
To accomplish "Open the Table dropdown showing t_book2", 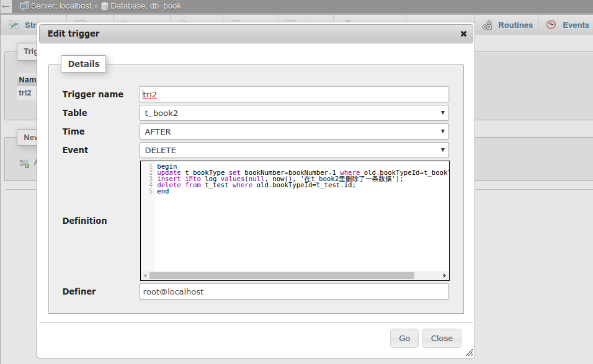I will pos(294,113).
